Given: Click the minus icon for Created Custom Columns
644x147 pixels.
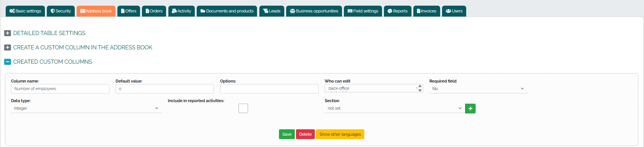Looking at the screenshot, I should [x=8, y=62].
